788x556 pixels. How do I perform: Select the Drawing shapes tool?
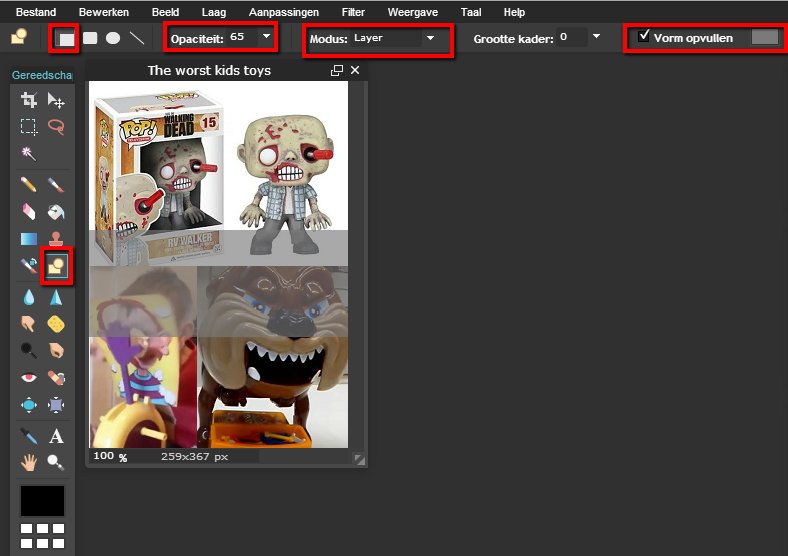tap(56, 265)
